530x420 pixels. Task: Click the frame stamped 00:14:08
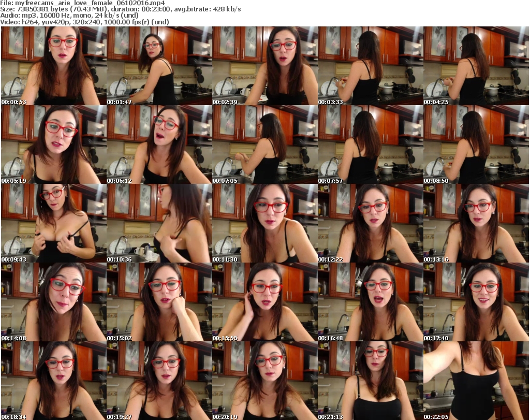(x=54, y=302)
